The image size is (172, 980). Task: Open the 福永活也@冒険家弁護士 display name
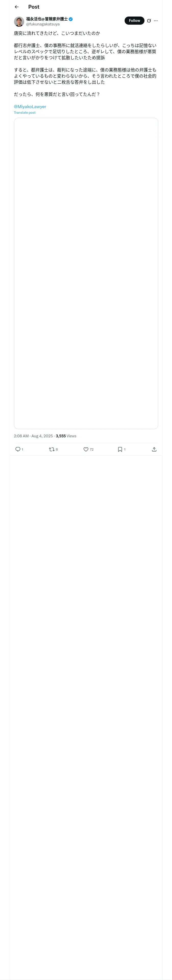click(x=47, y=19)
